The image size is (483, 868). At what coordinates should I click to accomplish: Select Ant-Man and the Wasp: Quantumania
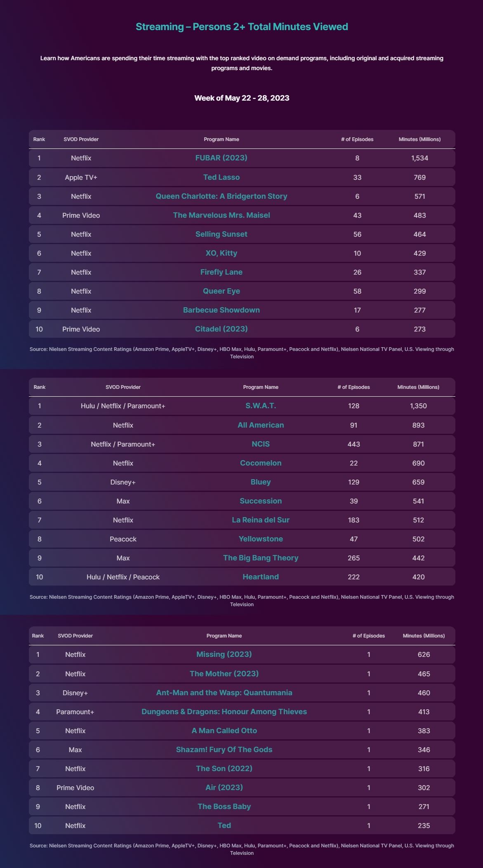224,693
